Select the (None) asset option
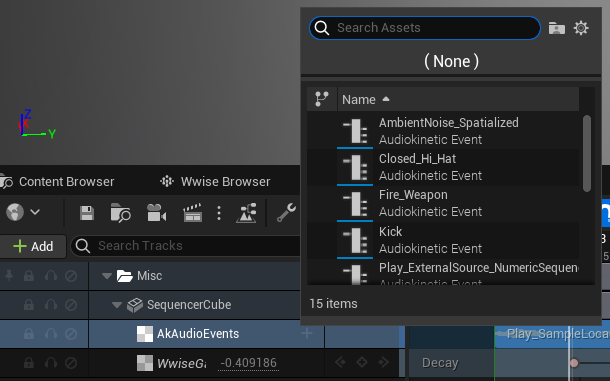The image size is (610, 381). (451, 61)
